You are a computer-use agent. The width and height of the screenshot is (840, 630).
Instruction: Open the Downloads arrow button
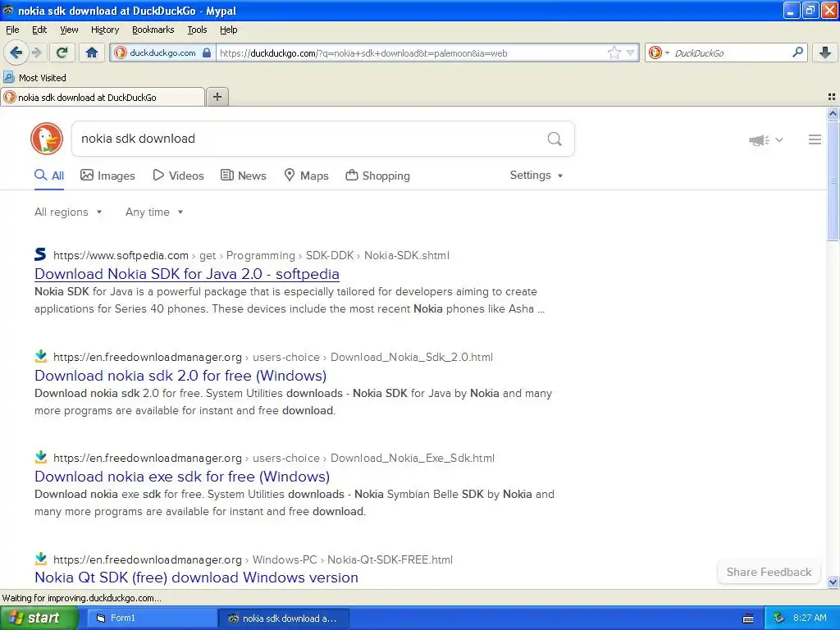[x=825, y=52]
